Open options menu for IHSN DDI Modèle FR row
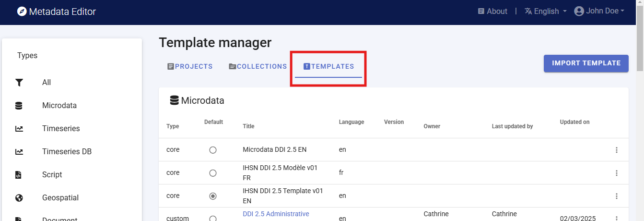 [x=617, y=173]
